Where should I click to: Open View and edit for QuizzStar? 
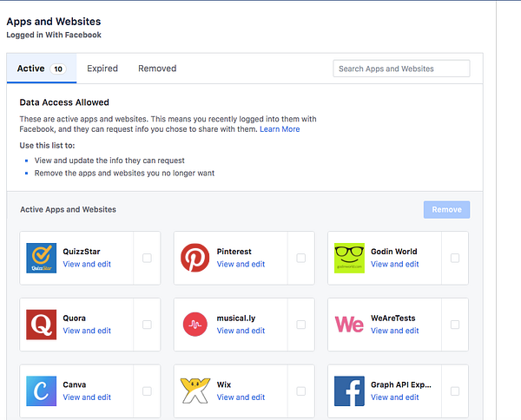tap(87, 264)
